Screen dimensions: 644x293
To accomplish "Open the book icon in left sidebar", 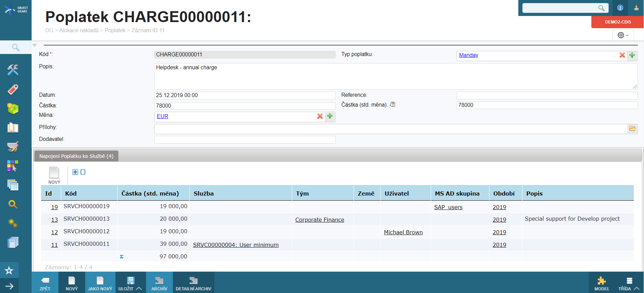I will [13, 128].
